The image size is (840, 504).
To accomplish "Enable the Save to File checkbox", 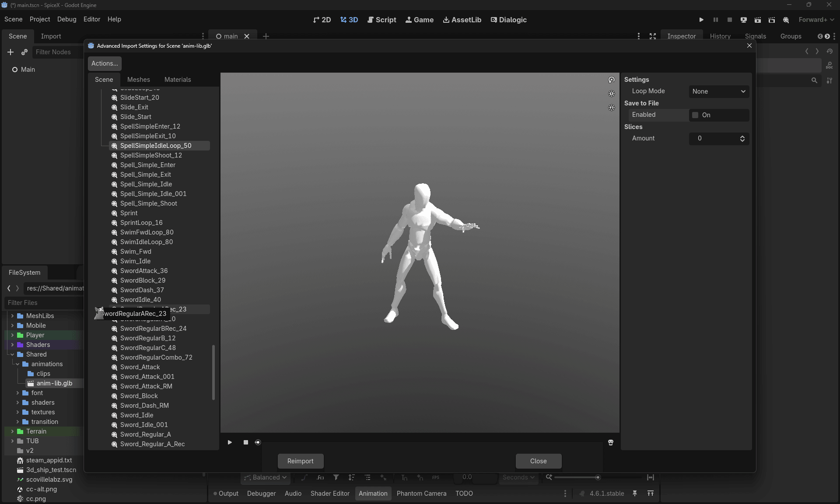I will click(x=695, y=115).
